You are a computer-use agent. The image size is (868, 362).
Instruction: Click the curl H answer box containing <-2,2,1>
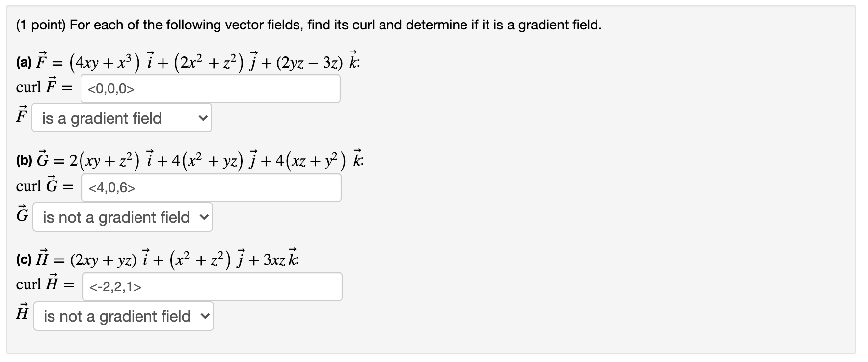coord(212,286)
